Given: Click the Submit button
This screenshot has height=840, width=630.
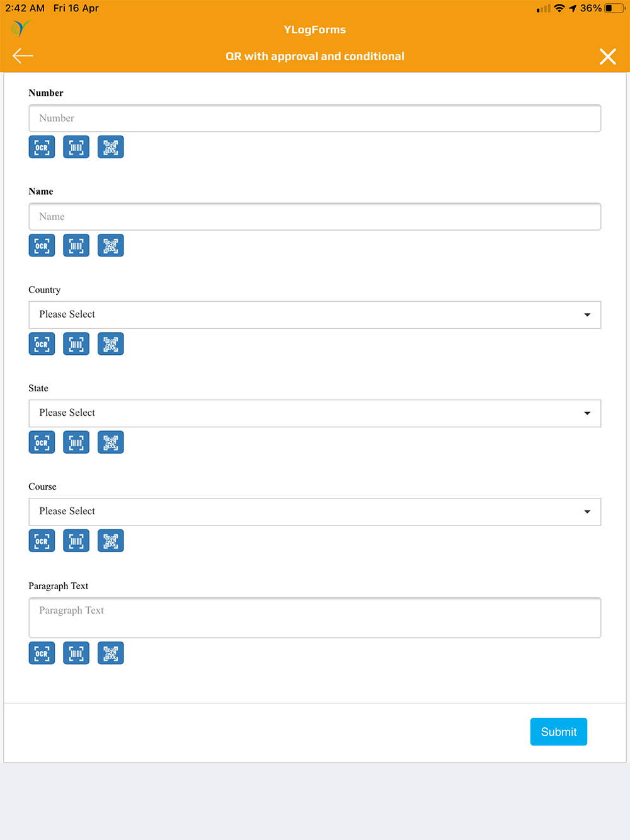Looking at the screenshot, I should tap(559, 732).
